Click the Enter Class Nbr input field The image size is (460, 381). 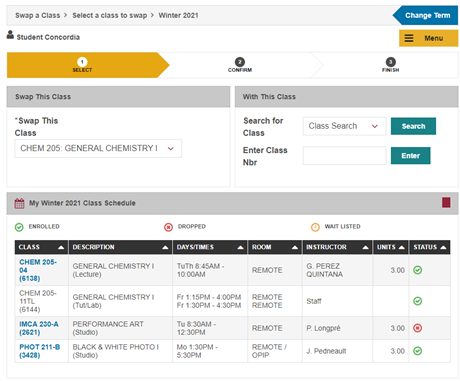344,155
